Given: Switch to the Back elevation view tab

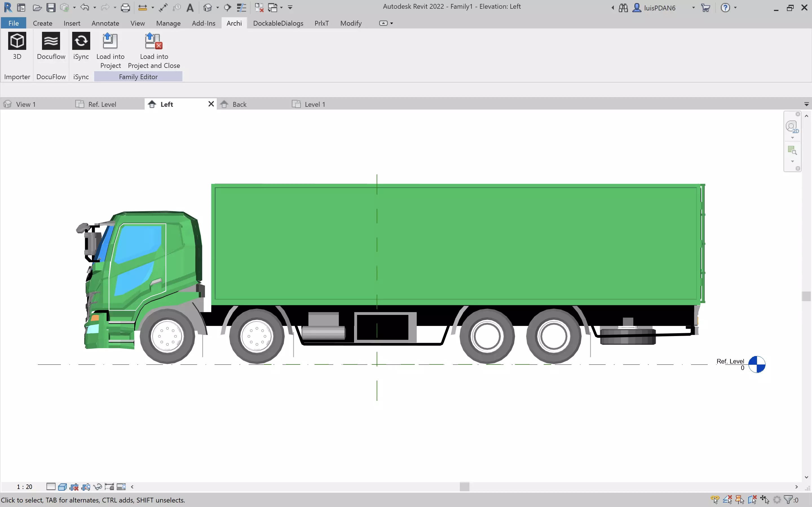Looking at the screenshot, I should [x=239, y=104].
